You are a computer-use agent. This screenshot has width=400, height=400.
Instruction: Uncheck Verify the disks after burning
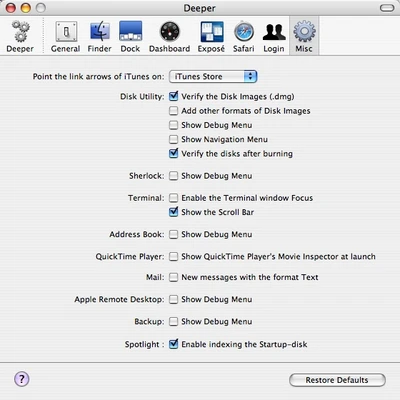coord(173,153)
